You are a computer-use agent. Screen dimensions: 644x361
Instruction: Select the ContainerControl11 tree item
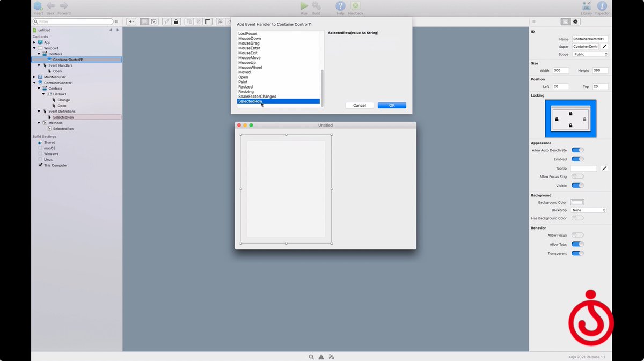77,60
